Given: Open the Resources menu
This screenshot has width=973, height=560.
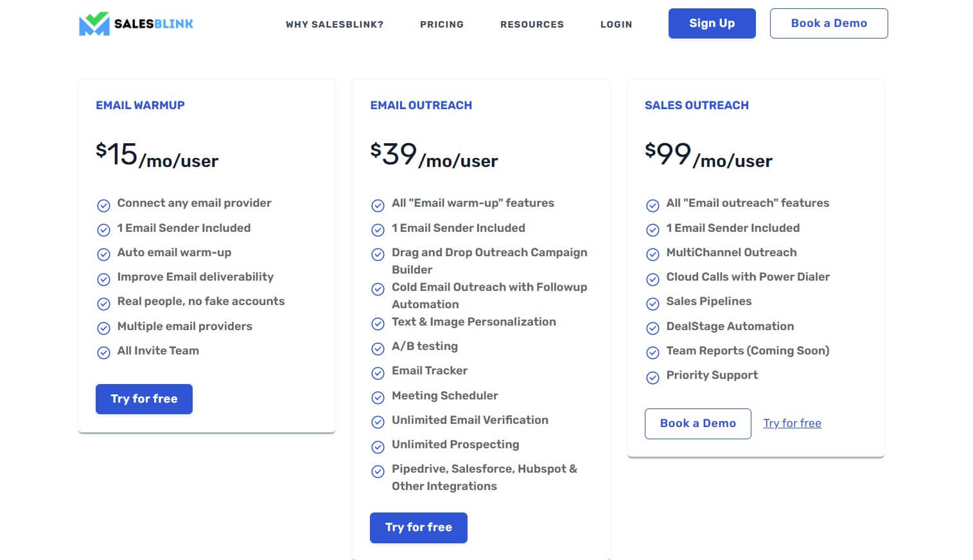Looking at the screenshot, I should point(532,24).
